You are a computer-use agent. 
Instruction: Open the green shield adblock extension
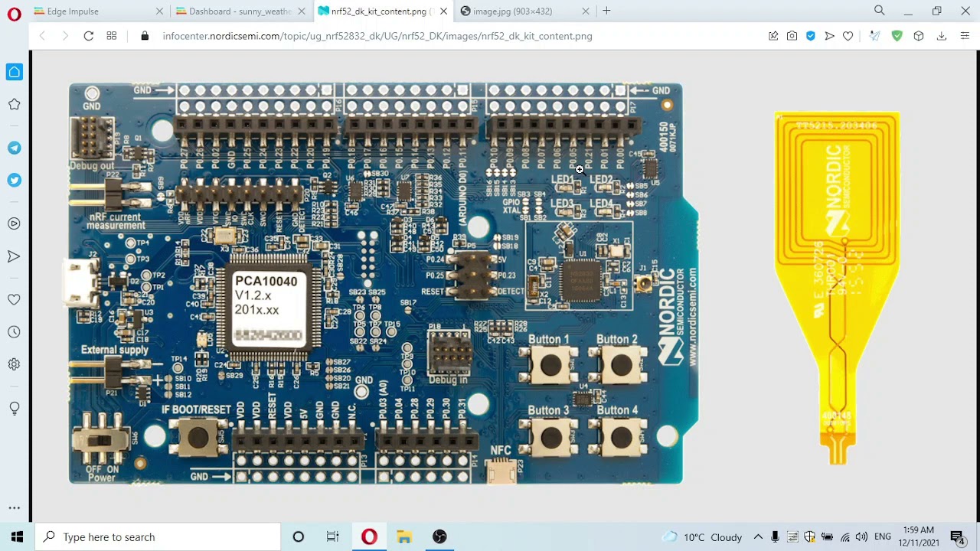(x=897, y=36)
